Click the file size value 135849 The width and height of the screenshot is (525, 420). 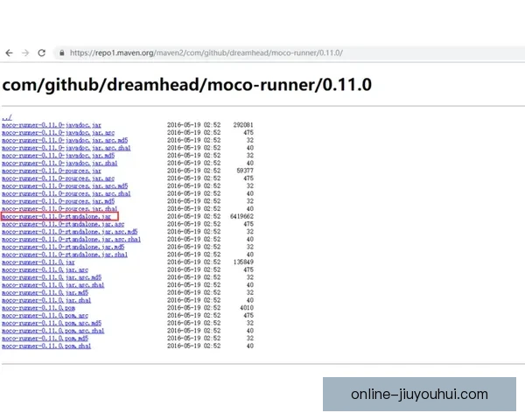tap(243, 262)
